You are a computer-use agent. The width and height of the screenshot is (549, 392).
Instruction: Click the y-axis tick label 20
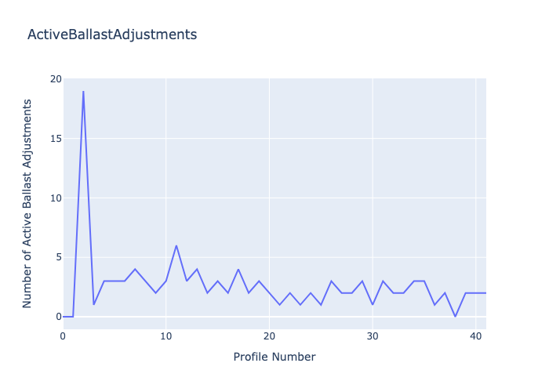55,79
